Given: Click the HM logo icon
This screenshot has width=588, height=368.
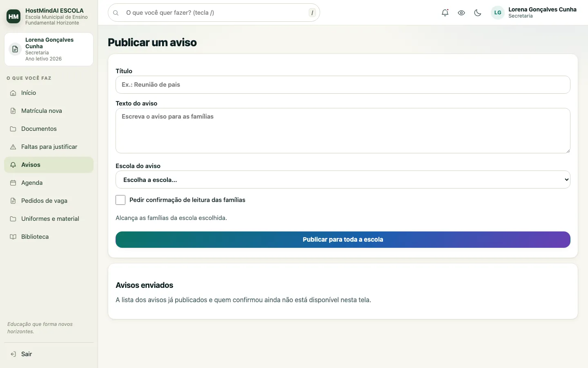Looking at the screenshot, I should coord(13,16).
